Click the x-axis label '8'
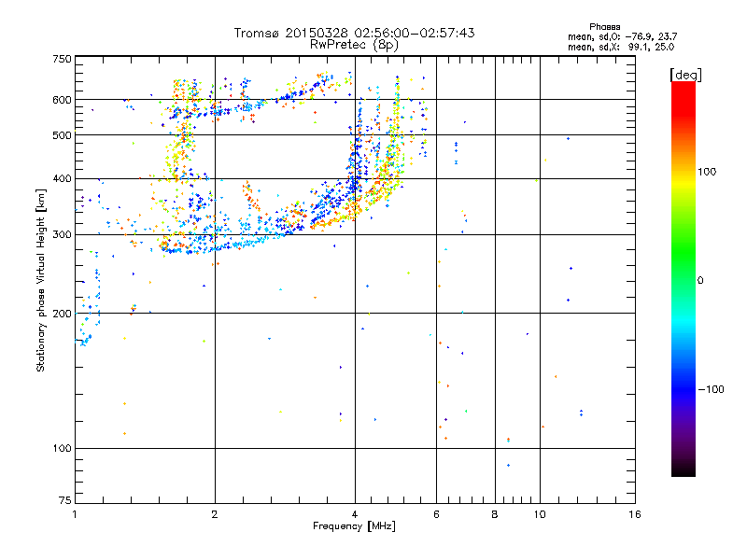The height and width of the screenshot is (560, 747). pyautogui.click(x=495, y=514)
